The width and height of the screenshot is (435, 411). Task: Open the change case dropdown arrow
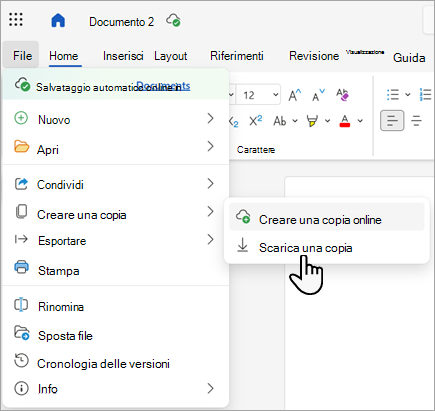tap(295, 121)
